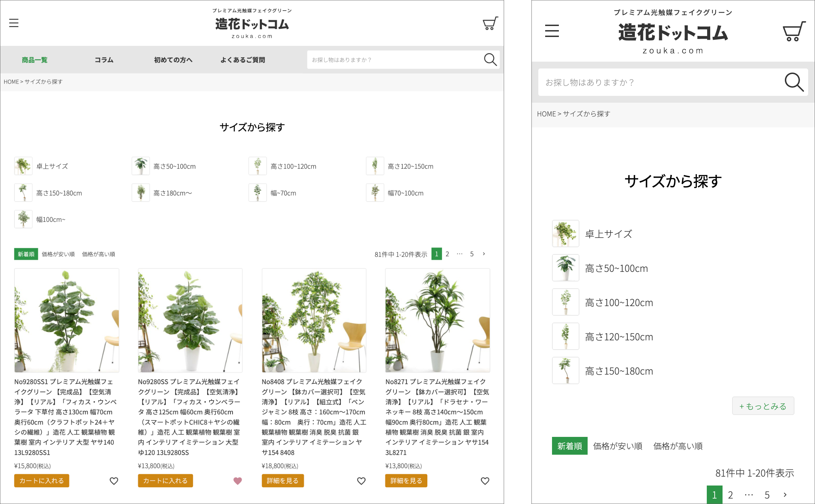815x504 pixels.
Task: Favorite the No9280SS1 product with heart icon
Action: point(114,481)
